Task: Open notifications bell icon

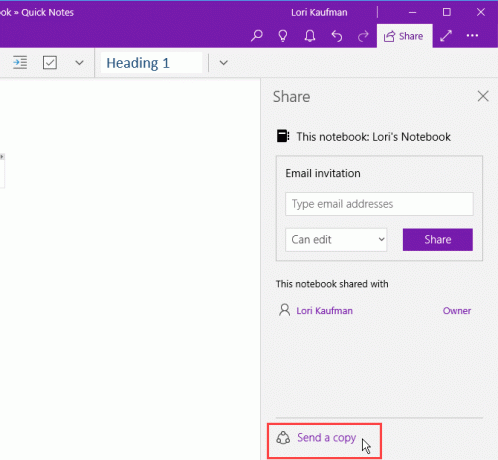Action: coord(310,36)
